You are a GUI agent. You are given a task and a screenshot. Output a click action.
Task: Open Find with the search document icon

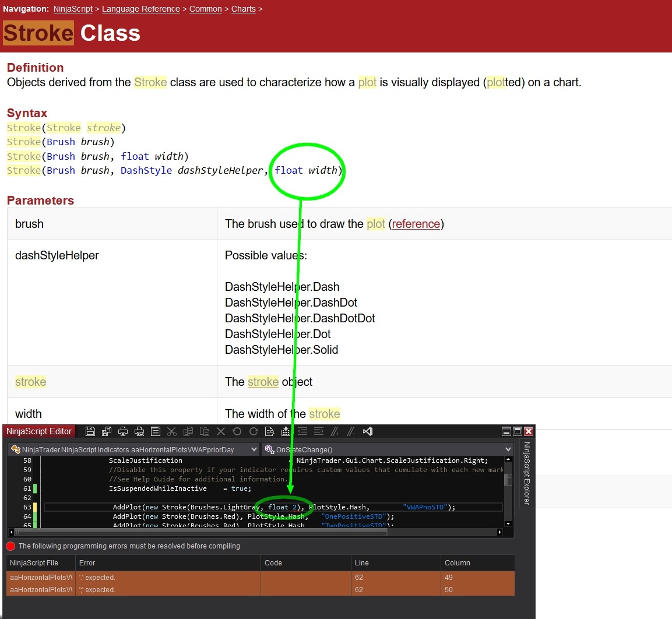[x=270, y=431]
